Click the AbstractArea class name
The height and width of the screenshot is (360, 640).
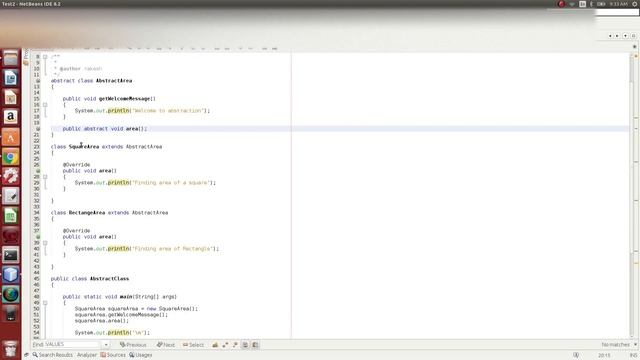click(x=114, y=81)
